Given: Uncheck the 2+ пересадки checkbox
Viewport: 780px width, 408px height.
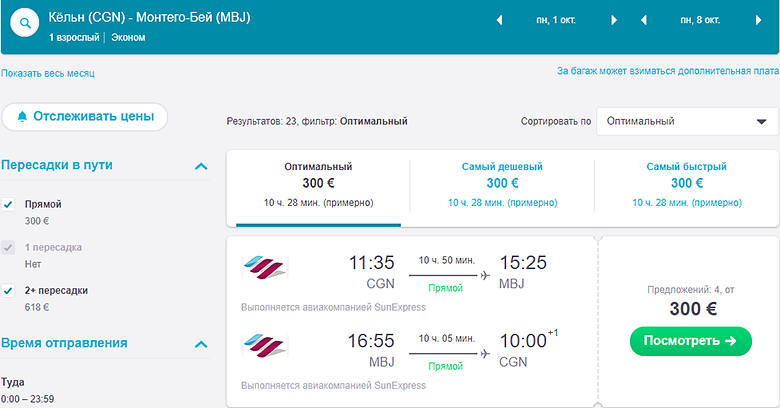Looking at the screenshot, I should [9, 290].
